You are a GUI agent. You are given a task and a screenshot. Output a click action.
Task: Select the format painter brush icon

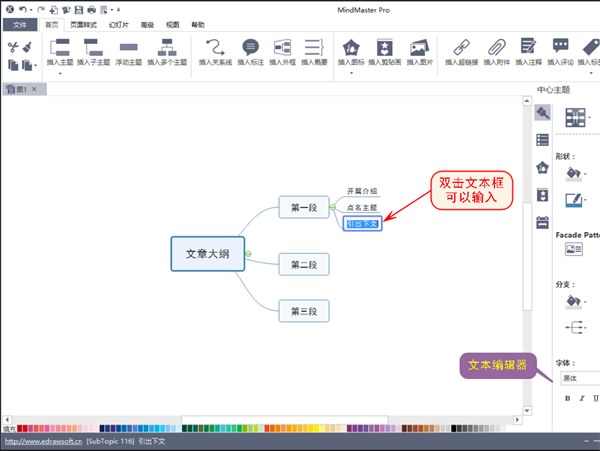28,47
